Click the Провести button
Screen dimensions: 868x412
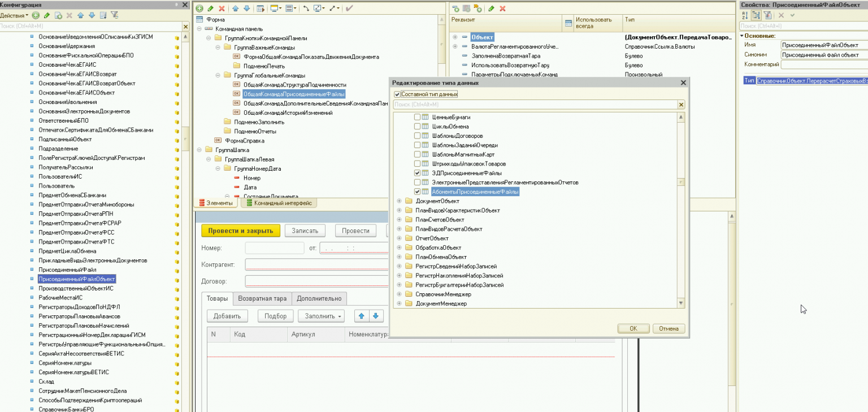[x=356, y=231]
